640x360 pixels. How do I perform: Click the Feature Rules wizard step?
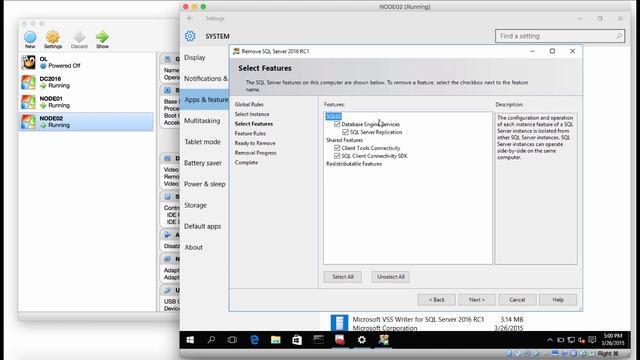250,133
